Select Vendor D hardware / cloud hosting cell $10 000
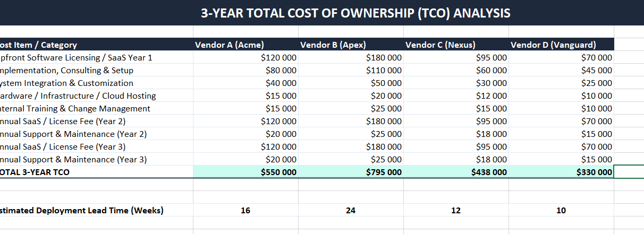Viewport: 644px width, 234px height. (x=562, y=96)
